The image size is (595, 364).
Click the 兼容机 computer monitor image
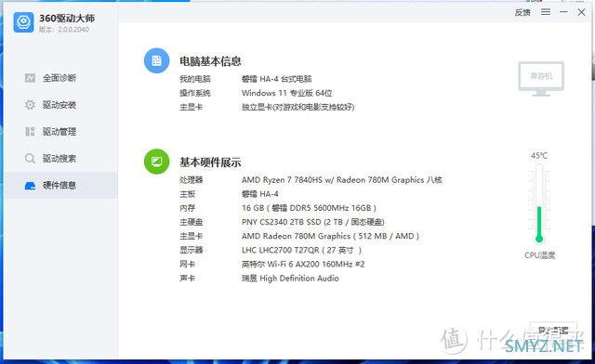coord(541,79)
